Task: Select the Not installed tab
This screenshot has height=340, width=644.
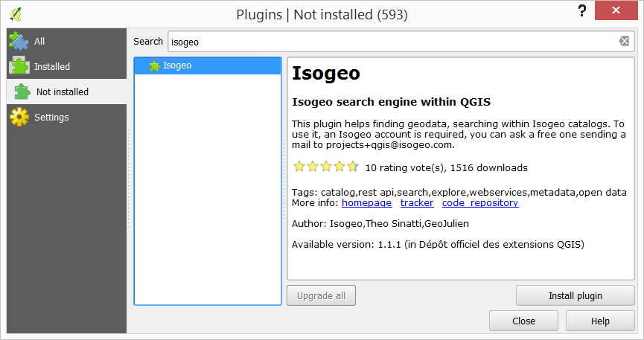Action: (x=66, y=92)
